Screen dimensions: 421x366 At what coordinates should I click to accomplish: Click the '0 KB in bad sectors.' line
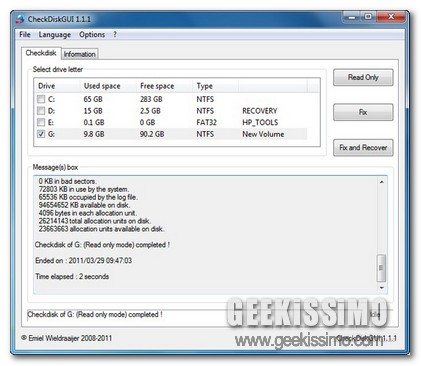click(68, 181)
